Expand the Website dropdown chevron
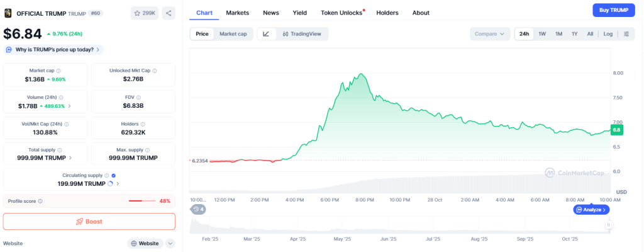The image size is (644, 252). click(x=170, y=243)
